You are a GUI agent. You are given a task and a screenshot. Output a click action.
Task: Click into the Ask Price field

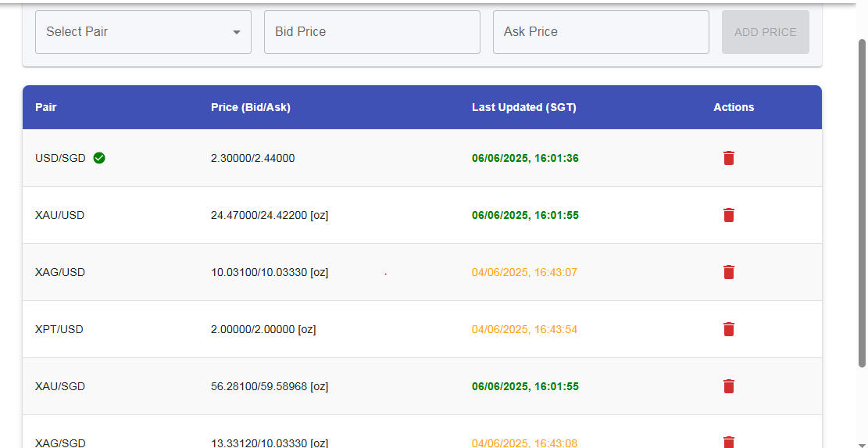pos(601,32)
